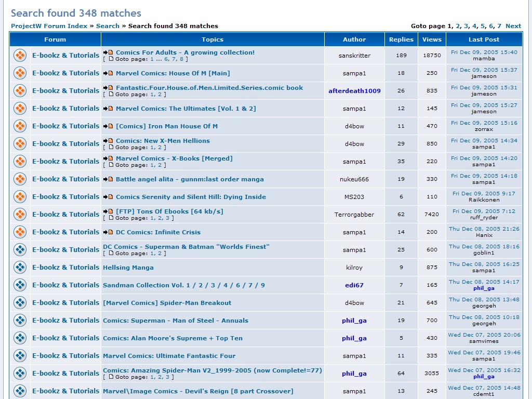Screen dimensions: 532x399
Task: Open 'Marvel Comics: Ultimate Fantastic Four' topic
Action: (169, 356)
